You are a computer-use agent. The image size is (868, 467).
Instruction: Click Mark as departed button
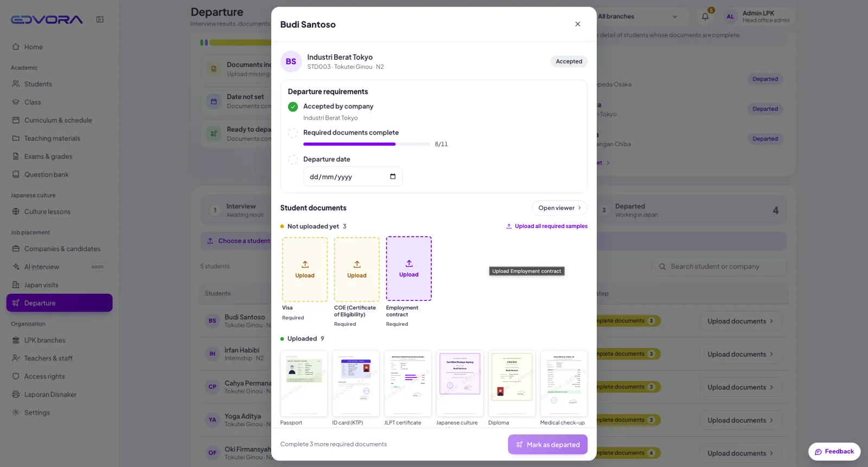(x=548, y=445)
